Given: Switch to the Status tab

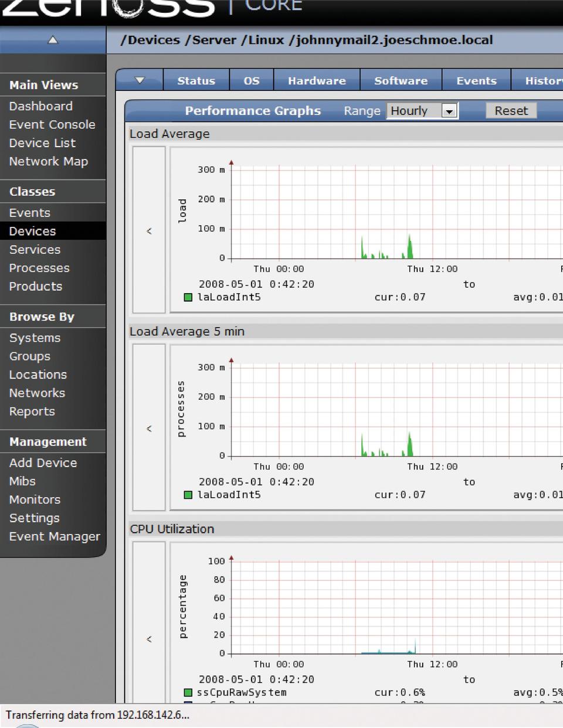Looking at the screenshot, I should pos(196,81).
